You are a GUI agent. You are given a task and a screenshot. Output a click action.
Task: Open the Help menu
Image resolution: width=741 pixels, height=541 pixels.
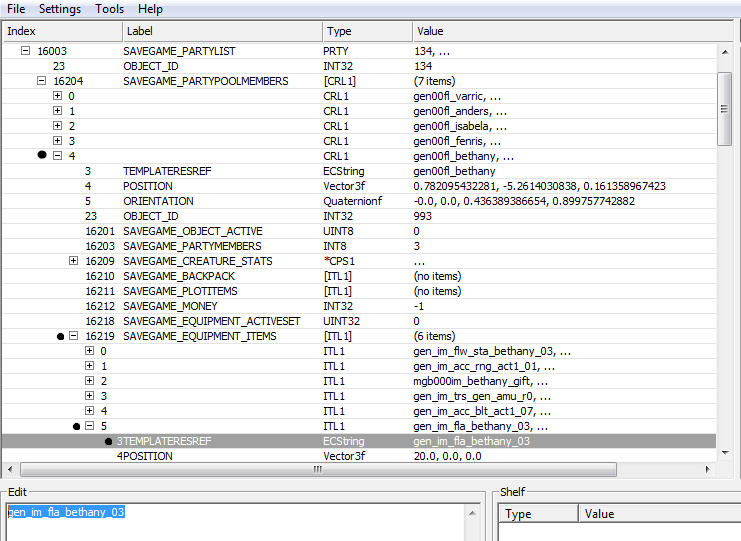tap(151, 9)
